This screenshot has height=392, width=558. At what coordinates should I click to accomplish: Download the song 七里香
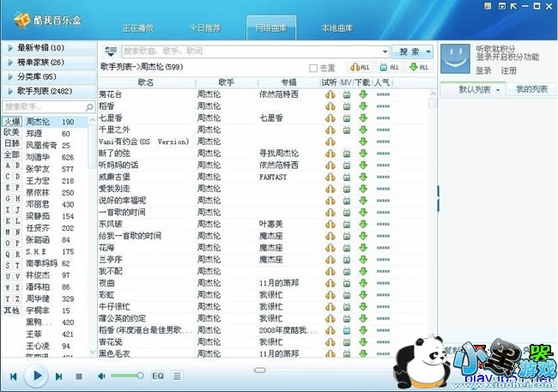click(x=363, y=118)
